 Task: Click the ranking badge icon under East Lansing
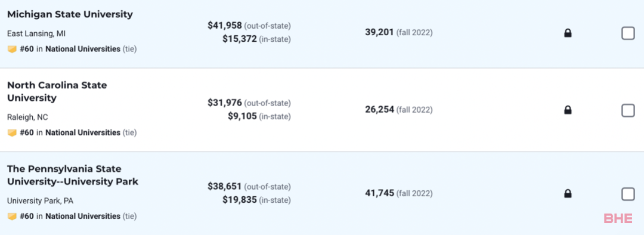12,50
